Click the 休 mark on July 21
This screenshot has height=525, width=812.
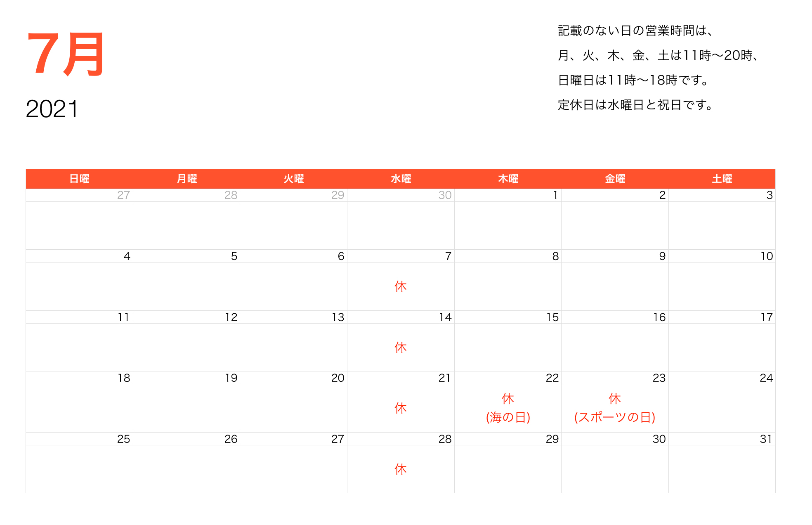[400, 408]
